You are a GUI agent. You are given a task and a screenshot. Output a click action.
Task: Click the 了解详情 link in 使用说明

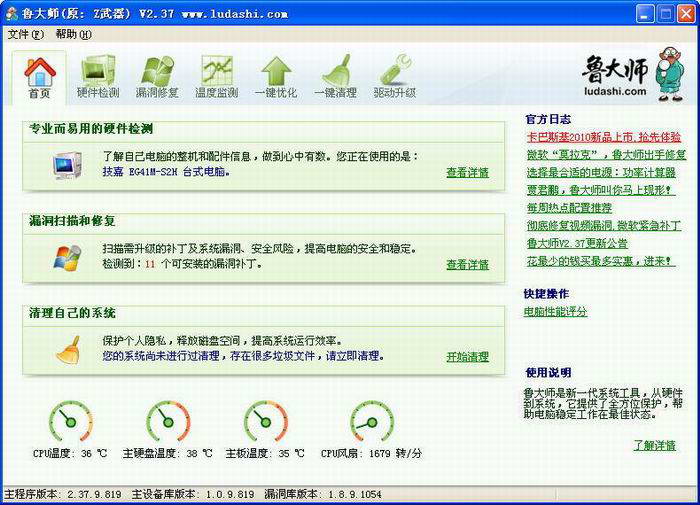pos(654,445)
